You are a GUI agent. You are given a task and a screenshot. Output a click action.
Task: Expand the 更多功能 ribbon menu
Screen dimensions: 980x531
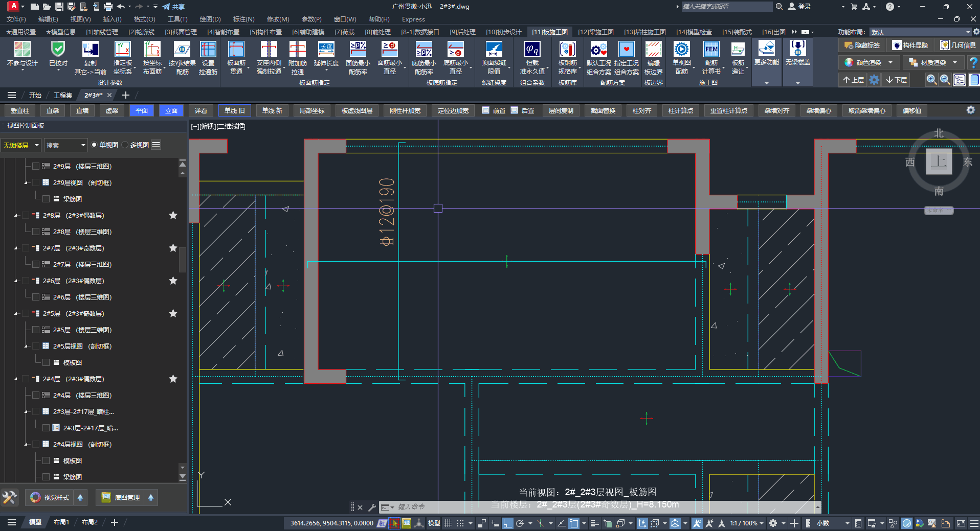click(766, 83)
